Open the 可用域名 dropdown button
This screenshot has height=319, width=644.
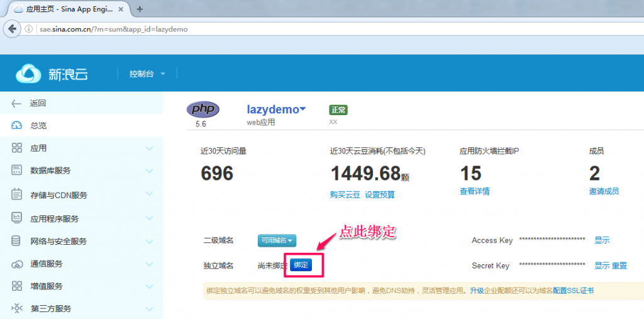pos(277,240)
